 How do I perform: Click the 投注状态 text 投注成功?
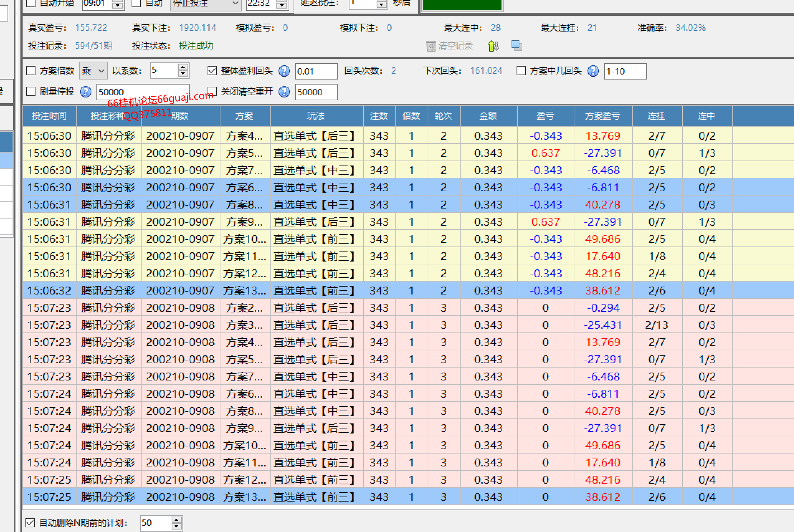pos(196,45)
